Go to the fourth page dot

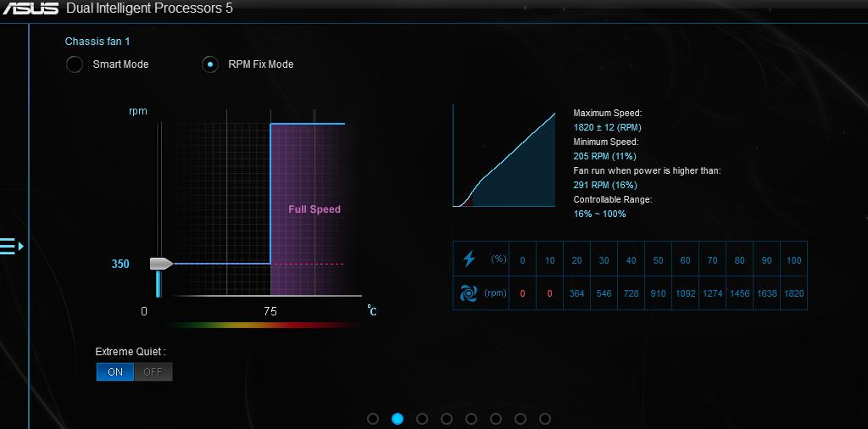pyautogui.click(x=447, y=419)
